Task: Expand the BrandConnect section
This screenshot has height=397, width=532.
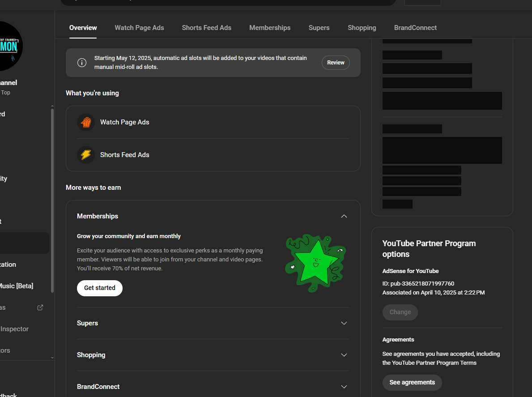Action: point(213,386)
